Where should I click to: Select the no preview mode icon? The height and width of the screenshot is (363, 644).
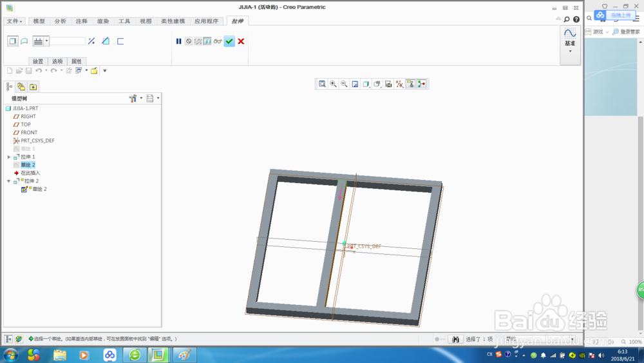(189, 41)
